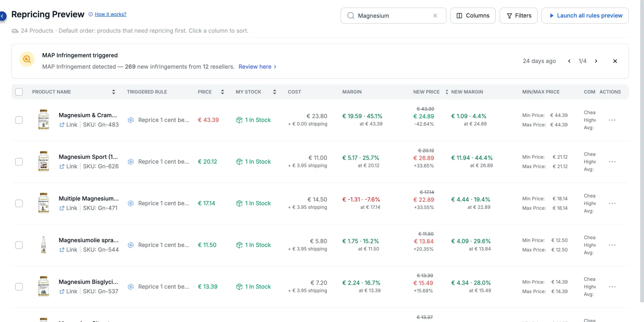The image size is (644, 322).
Task: Click the red price € 43.39
Action: pyautogui.click(x=208, y=120)
